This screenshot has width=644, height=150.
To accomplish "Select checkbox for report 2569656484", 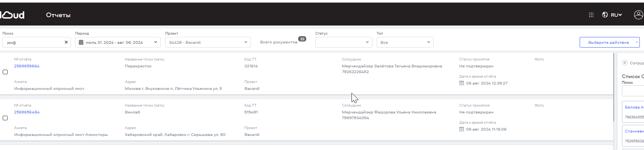I will pyautogui.click(x=5, y=118).
